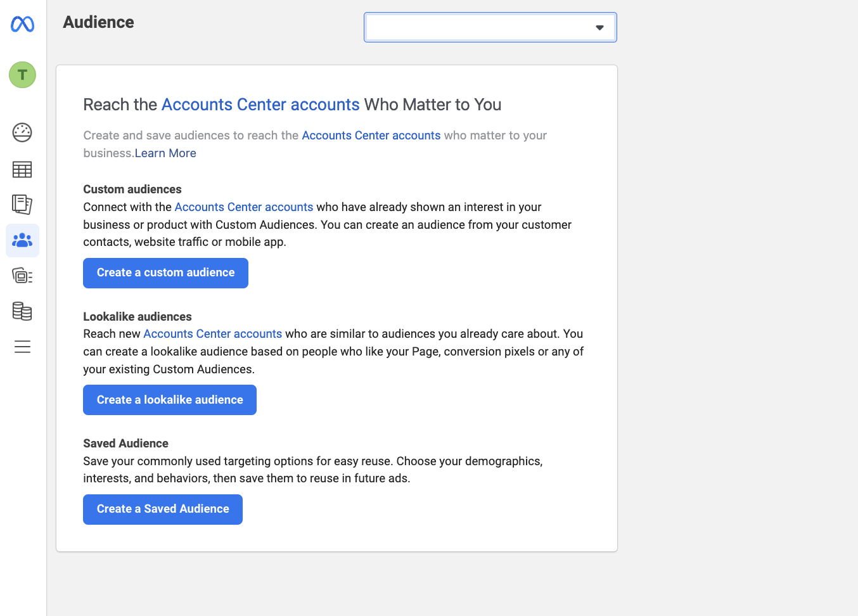Open the All Tools hamburger menu
This screenshot has width=858, height=616.
22,347
